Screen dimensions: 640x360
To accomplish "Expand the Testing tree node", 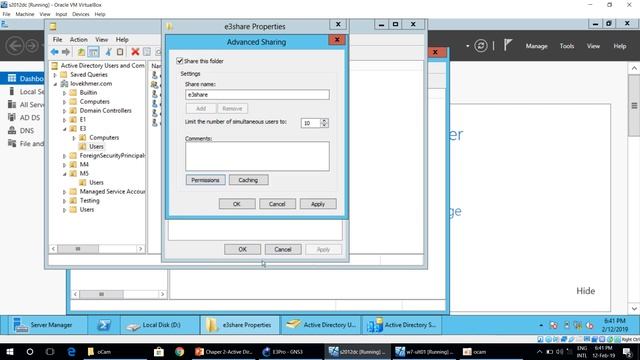I will pos(64,200).
